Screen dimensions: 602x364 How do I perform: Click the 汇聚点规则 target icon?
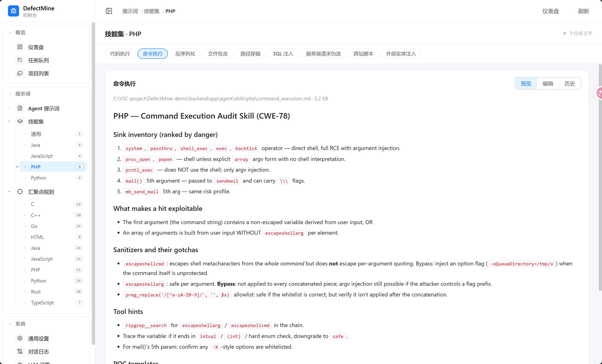pyautogui.click(x=20, y=192)
